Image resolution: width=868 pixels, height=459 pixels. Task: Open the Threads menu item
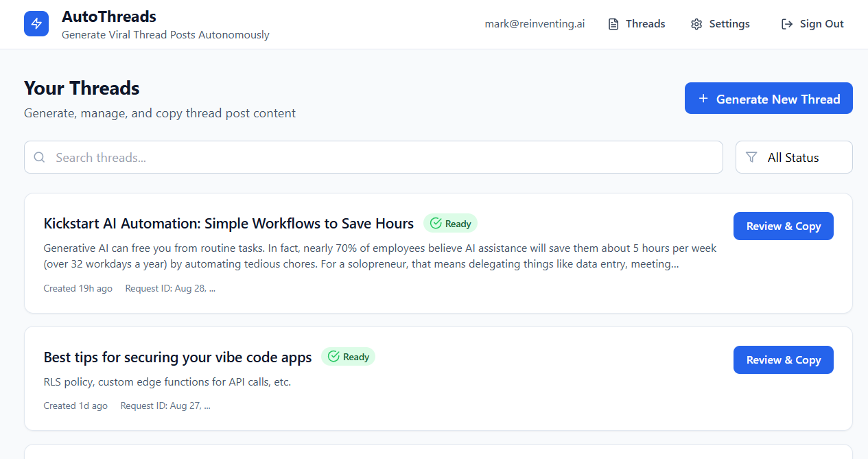644,23
